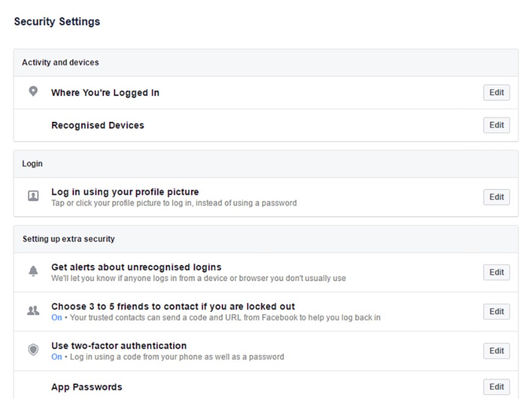Viewport: 532px width, 399px height.
Task: Edit log in using your profile picture
Action: click(496, 196)
